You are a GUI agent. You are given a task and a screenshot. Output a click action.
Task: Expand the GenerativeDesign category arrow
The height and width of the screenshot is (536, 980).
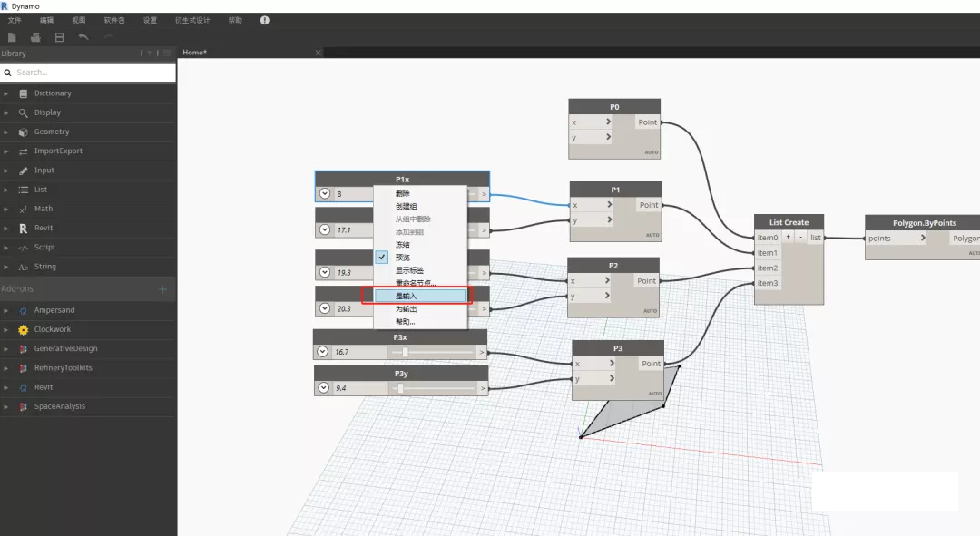click(5, 349)
